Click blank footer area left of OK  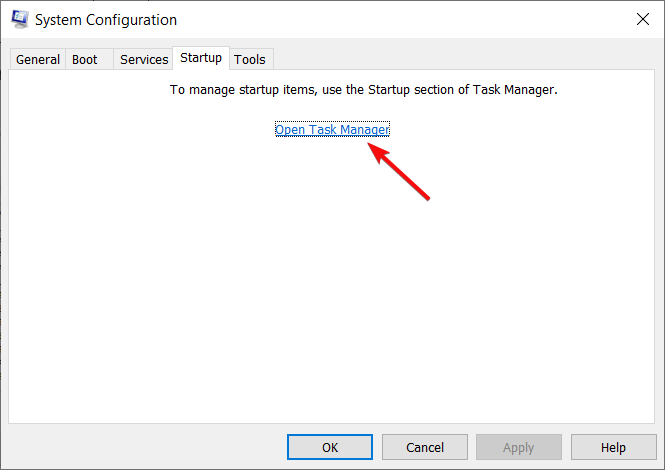click(144, 447)
